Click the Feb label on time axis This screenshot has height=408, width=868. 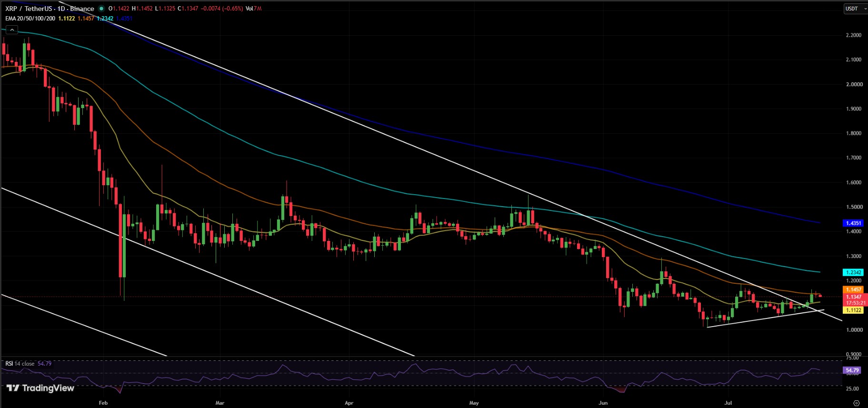point(103,403)
